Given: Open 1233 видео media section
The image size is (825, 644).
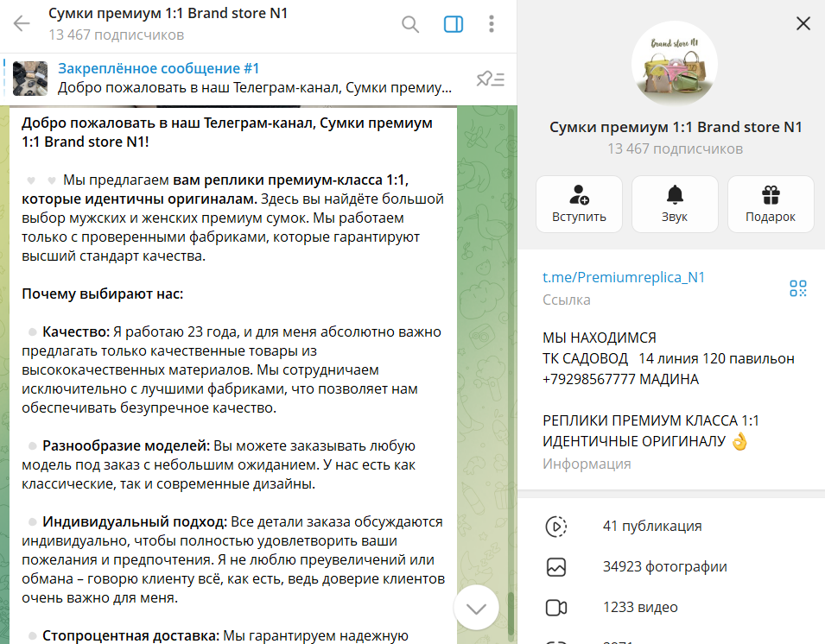Looking at the screenshot, I should point(671,608).
